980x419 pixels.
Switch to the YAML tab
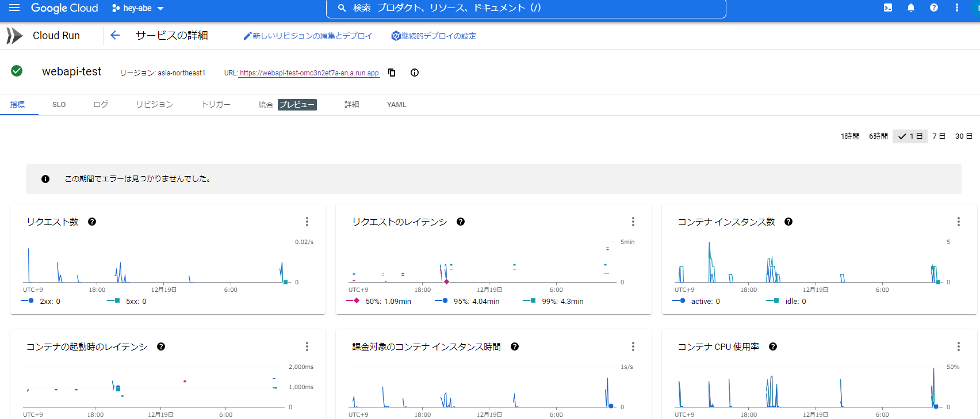click(397, 105)
